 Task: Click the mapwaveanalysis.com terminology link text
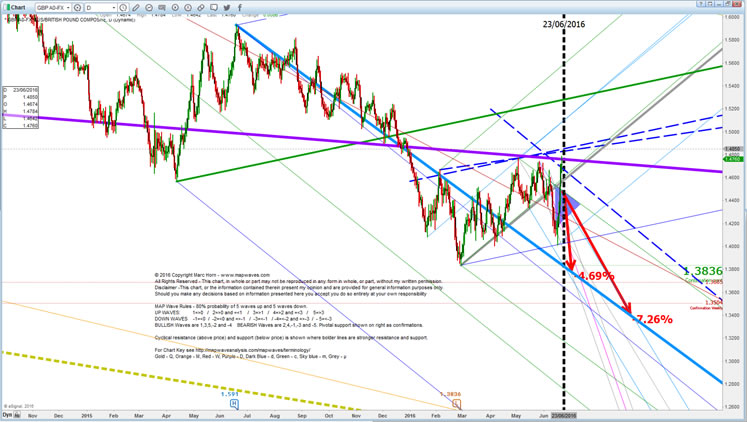[253, 350]
